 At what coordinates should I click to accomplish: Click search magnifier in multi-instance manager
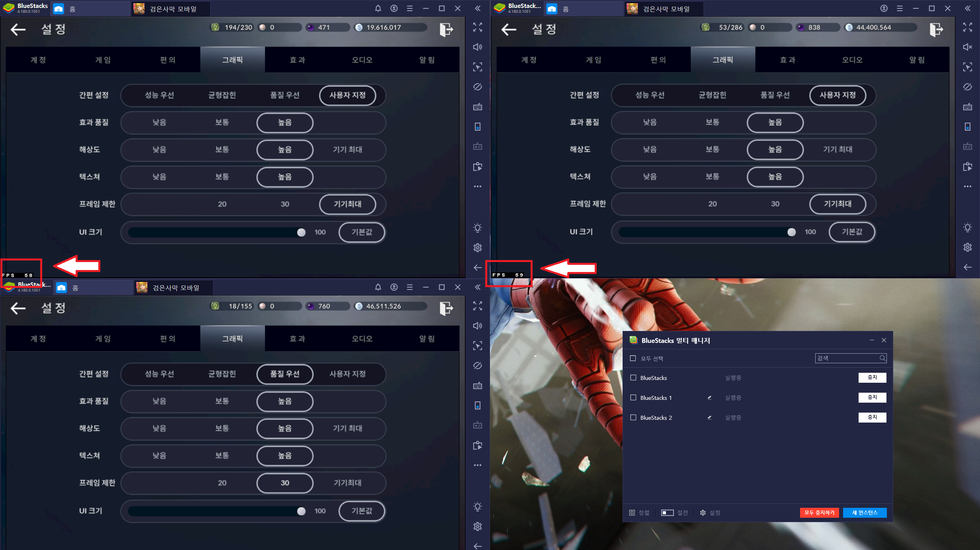pyautogui.click(x=882, y=358)
